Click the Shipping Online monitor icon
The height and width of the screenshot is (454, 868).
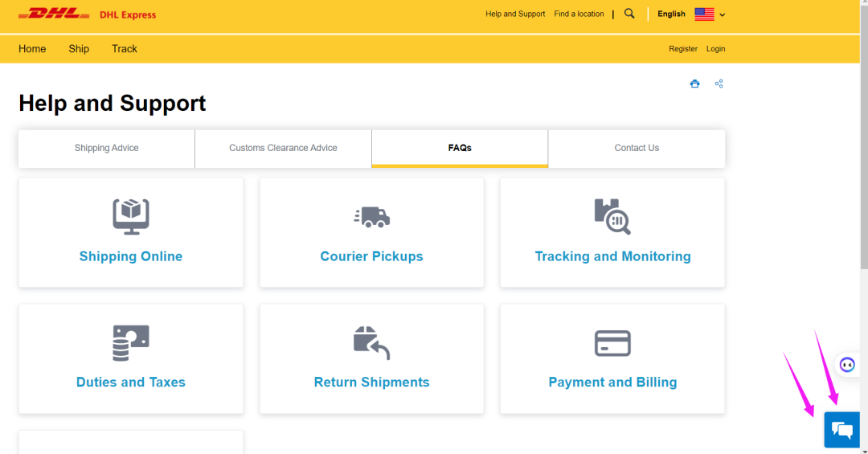coord(131,216)
